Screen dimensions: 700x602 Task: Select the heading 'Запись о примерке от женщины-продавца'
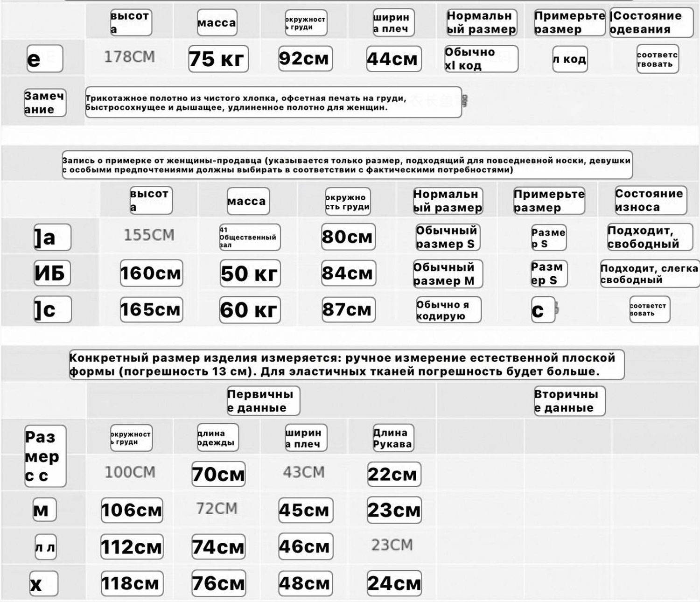pyautogui.click(x=347, y=165)
